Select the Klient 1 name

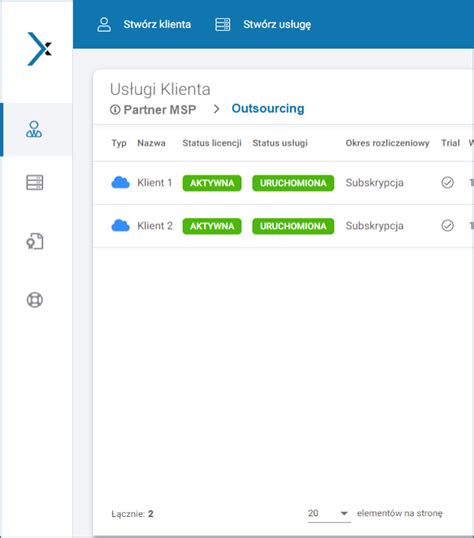point(154,183)
